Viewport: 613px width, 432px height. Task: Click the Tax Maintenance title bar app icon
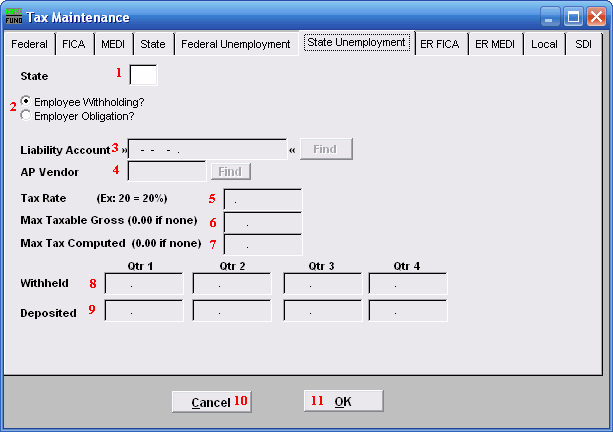(14, 17)
